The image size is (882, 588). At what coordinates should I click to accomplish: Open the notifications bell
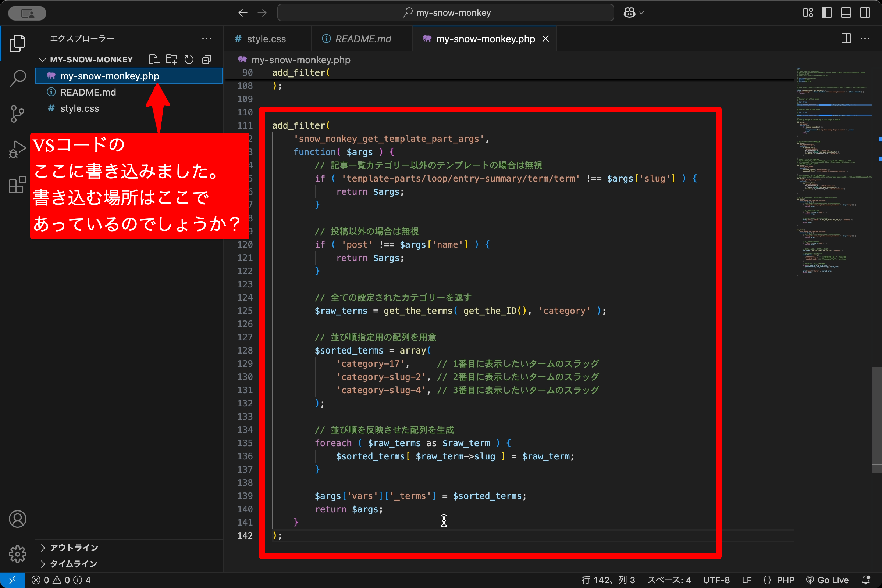[866, 580]
